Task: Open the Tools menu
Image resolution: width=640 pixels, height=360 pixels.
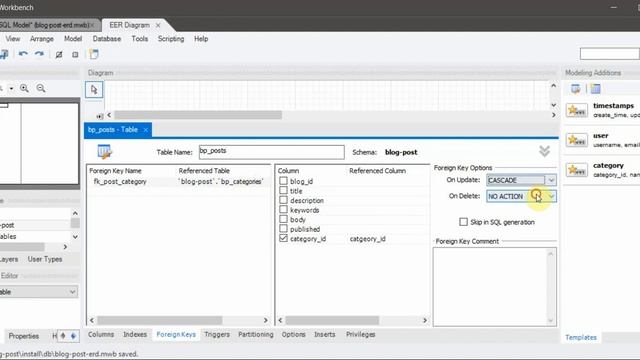Action: pyautogui.click(x=140, y=39)
